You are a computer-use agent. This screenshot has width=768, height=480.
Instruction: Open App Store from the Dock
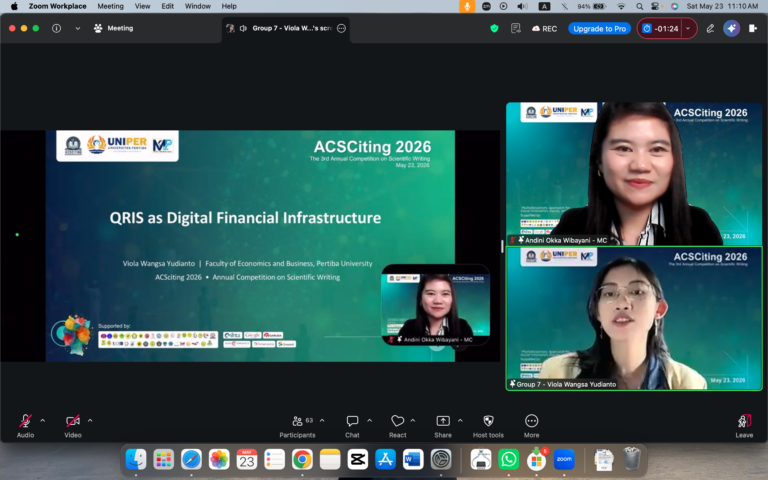tap(385, 459)
